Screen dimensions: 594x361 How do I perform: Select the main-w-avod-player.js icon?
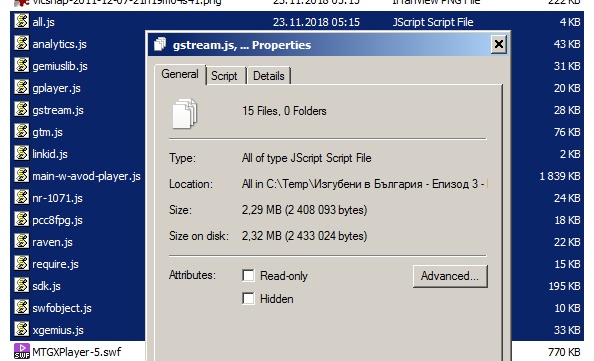pos(22,175)
